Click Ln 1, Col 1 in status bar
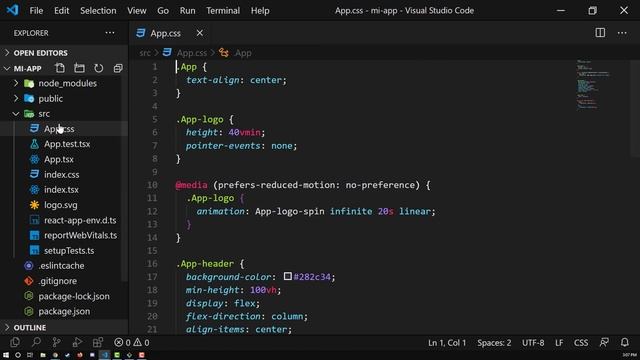The width and height of the screenshot is (640, 360). pyautogui.click(x=447, y=343)
